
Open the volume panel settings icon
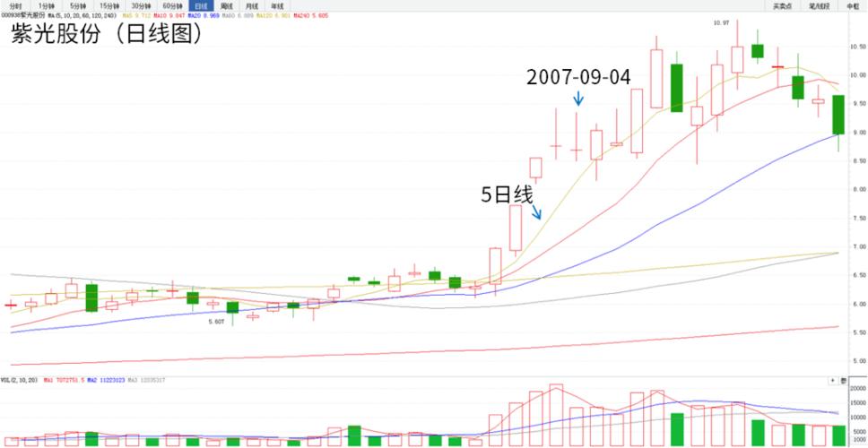(843, 381)
